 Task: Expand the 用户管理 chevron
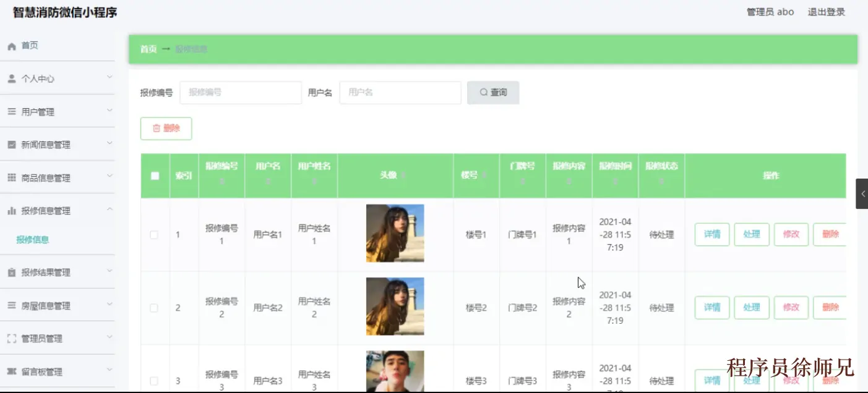[110, 111]
